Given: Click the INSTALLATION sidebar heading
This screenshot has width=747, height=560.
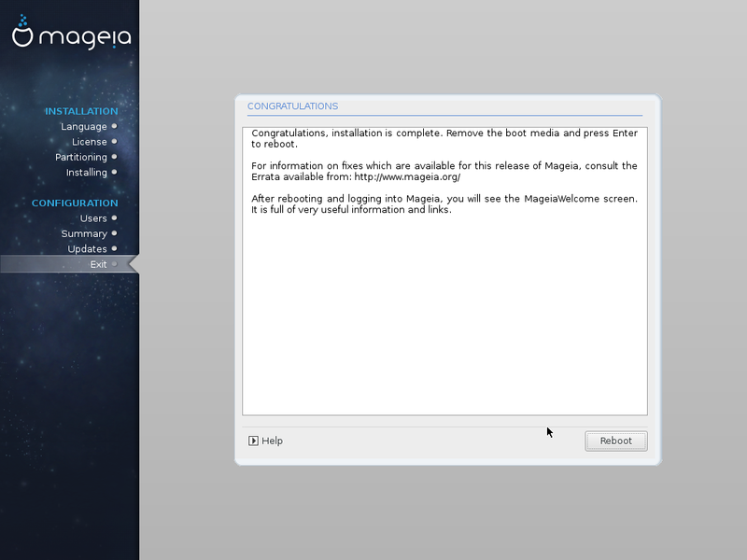Looking at the screenshot, I should click(x=81, y=111).
